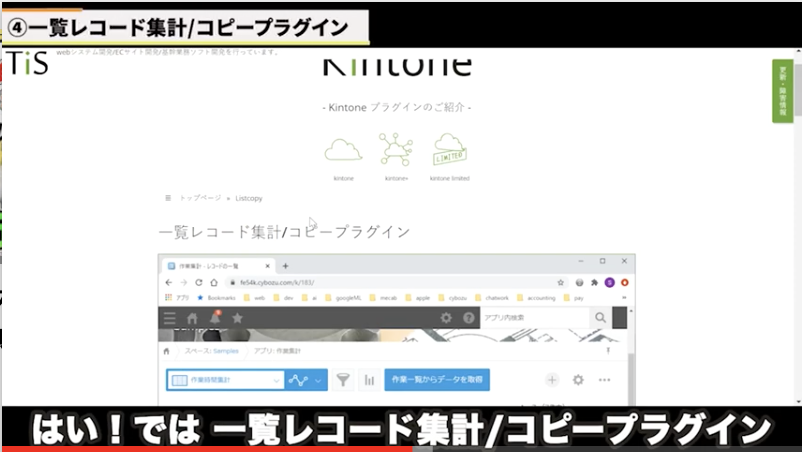Open the three-dots more options menu

pyautogui.click(x=604, y=380)
